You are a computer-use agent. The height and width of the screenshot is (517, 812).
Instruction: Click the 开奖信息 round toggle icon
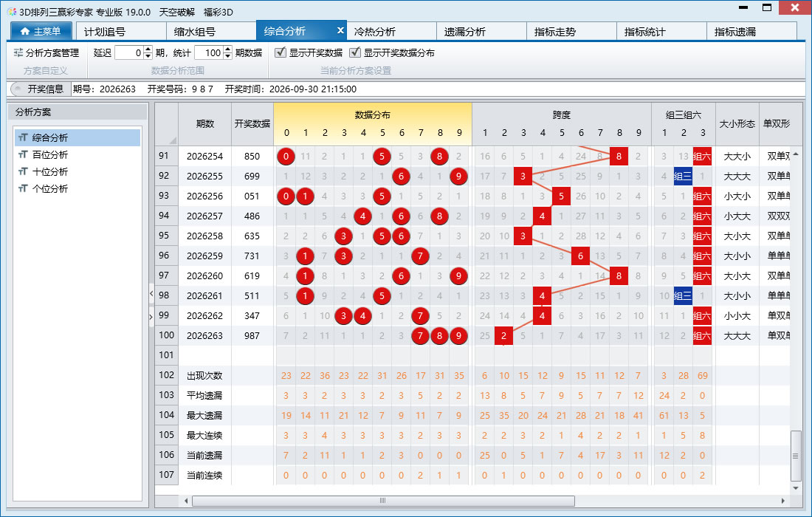(x=17, y=89)
